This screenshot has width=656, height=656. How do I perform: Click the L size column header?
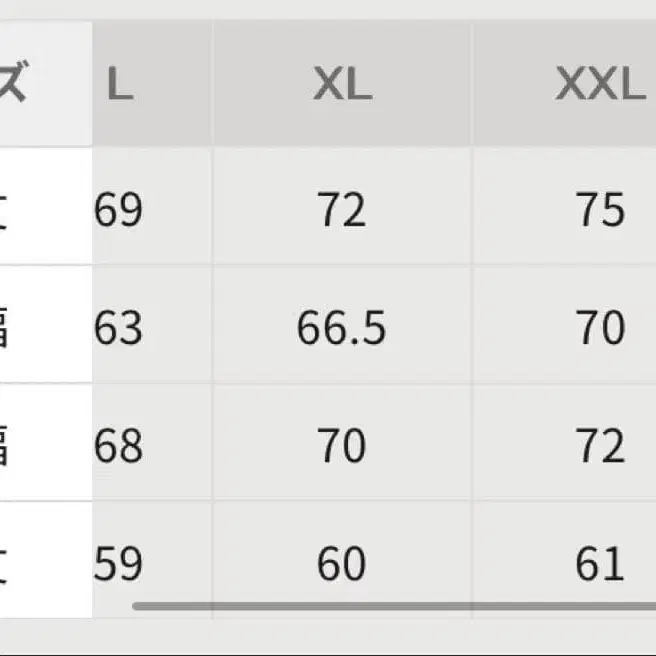pos(120,87)
